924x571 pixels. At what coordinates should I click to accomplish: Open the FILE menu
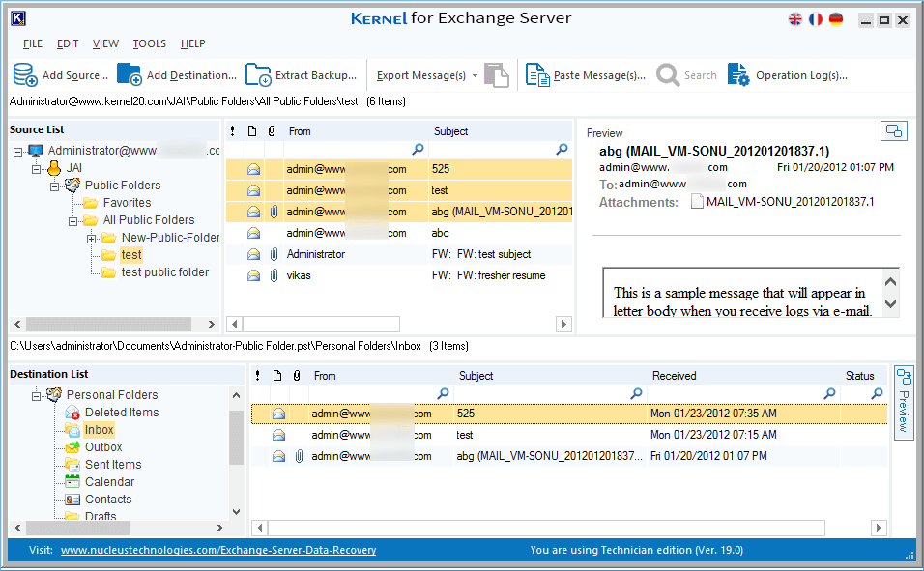coord(33,43)
